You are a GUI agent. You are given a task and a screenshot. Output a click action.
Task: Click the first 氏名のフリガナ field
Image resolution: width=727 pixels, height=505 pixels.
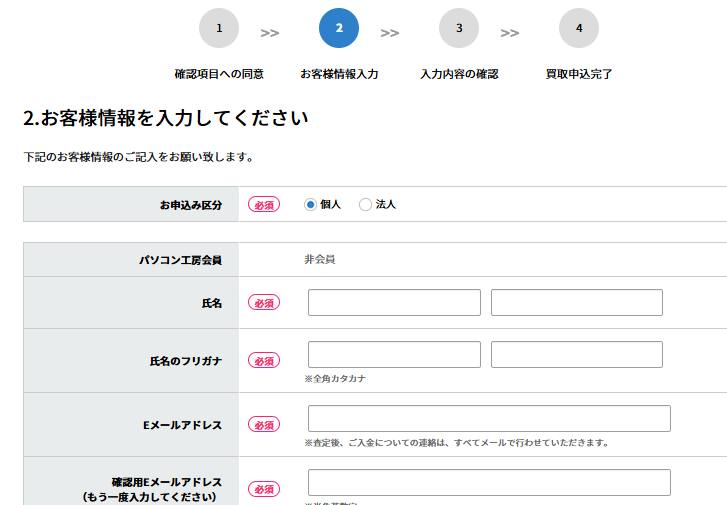394,354
